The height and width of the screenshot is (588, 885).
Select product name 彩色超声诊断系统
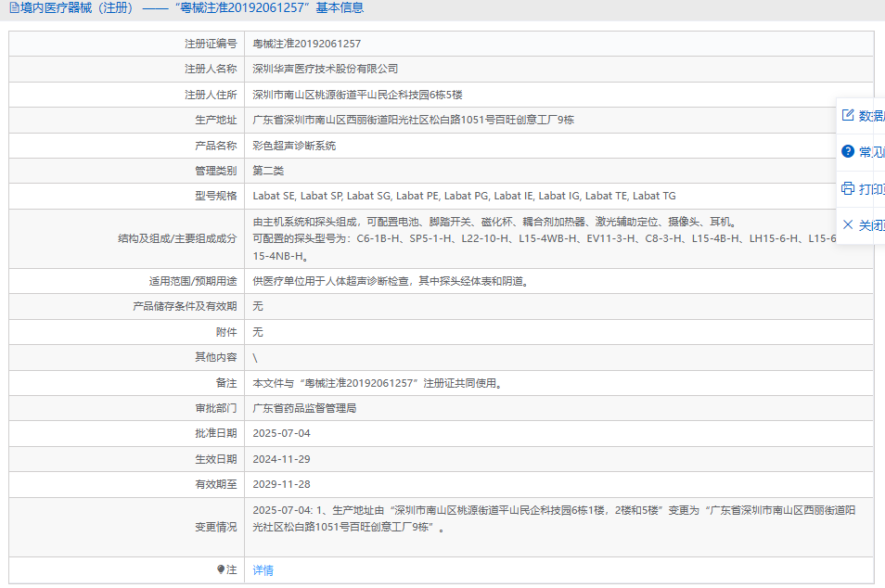(x=294, y=146)
